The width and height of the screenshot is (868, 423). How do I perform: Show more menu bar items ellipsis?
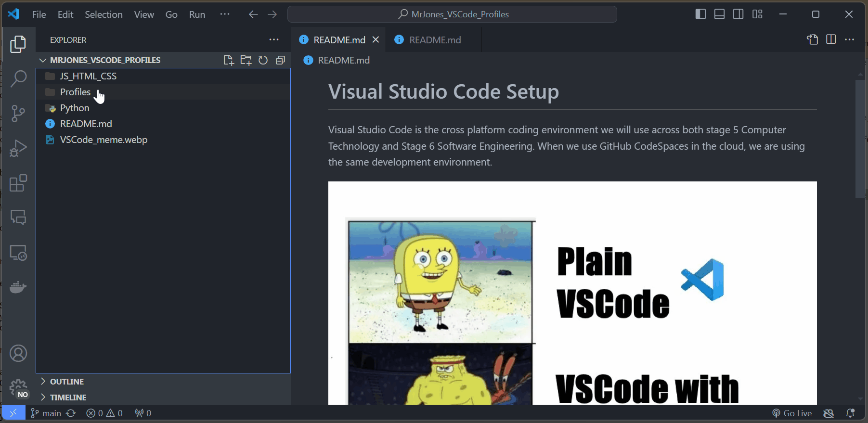pyautogui.click(x=225, y=14)
